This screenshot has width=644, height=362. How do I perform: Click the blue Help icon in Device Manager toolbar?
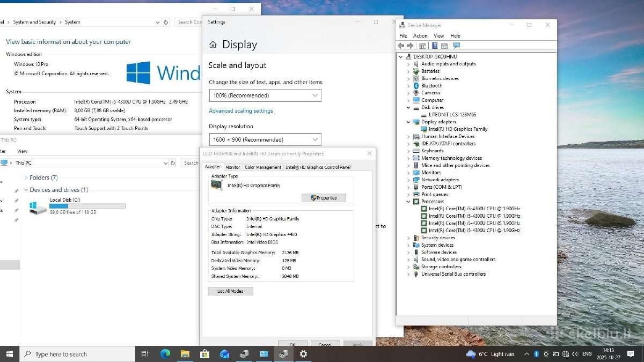pyautogui.click(x=435, y=46)
